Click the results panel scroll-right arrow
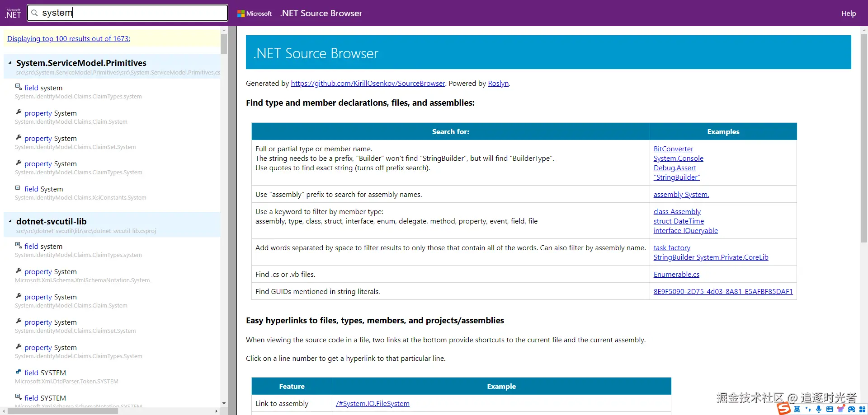The image size is (868, 415). [217, 411]
